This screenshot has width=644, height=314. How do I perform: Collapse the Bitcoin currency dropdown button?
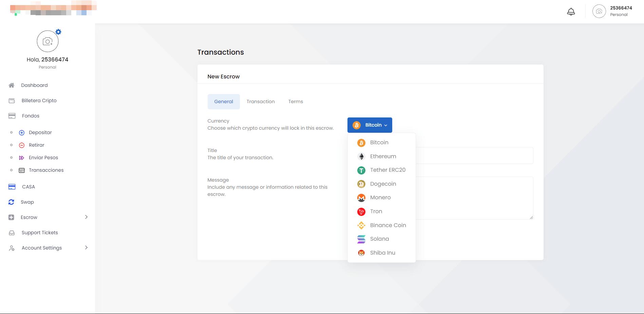pyautogui.click(x=370, y=125)
